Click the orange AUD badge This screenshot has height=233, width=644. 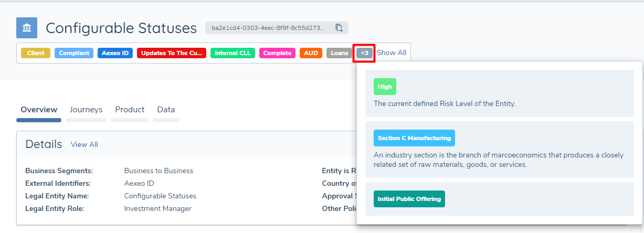311,53
